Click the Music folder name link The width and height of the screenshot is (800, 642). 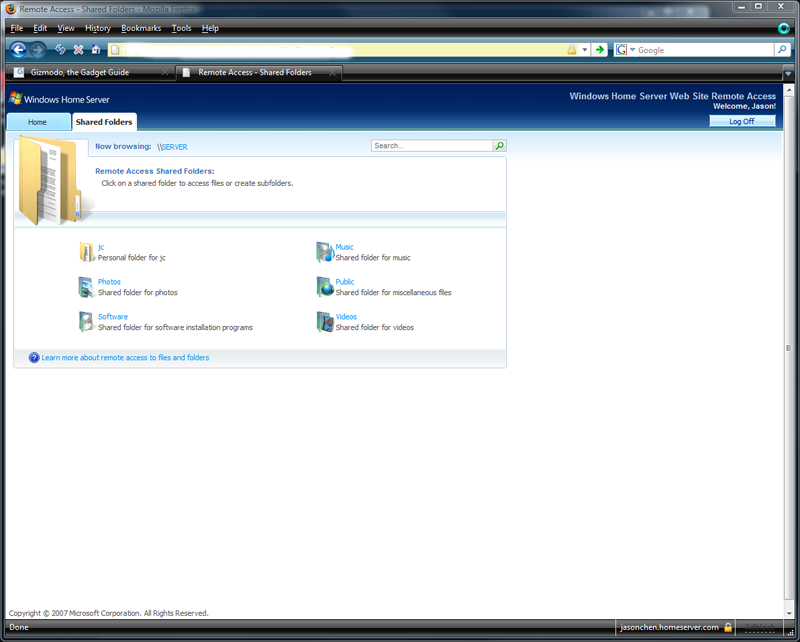(344, 247)
